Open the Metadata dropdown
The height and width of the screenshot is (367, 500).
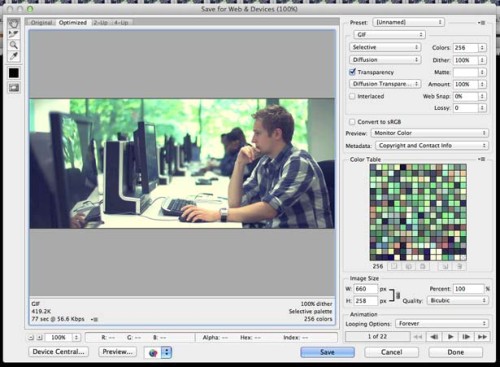(432, 146)
